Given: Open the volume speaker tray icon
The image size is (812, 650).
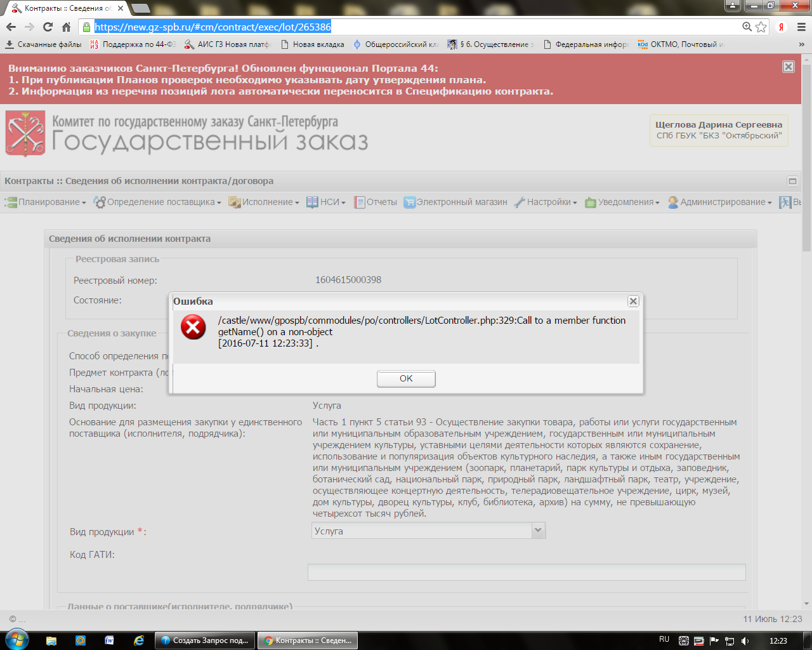Looking at the screenshot, I should coord(745,640).
